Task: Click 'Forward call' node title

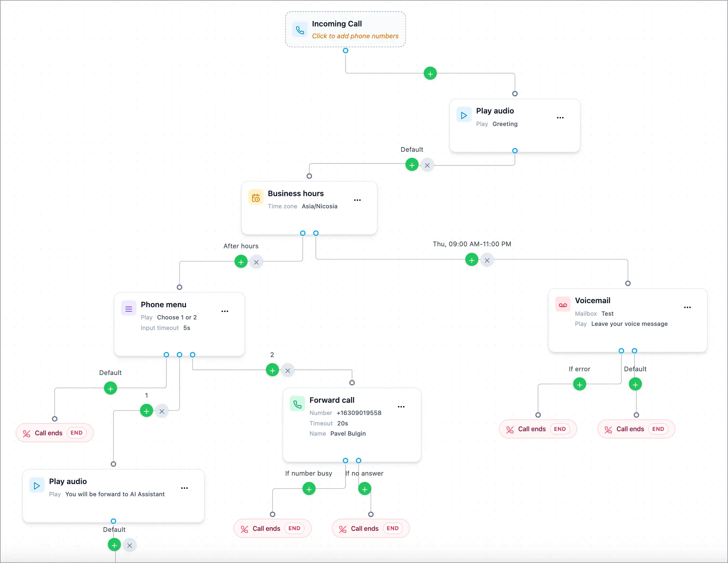Action: click(332, 400)
